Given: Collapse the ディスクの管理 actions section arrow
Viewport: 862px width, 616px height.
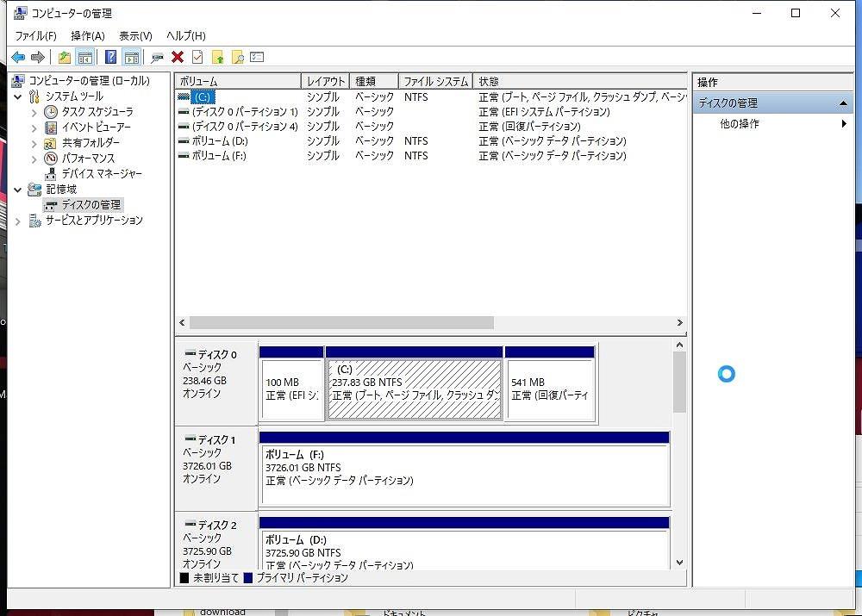Looking at the screenshot, I should (x=843, y=103).
